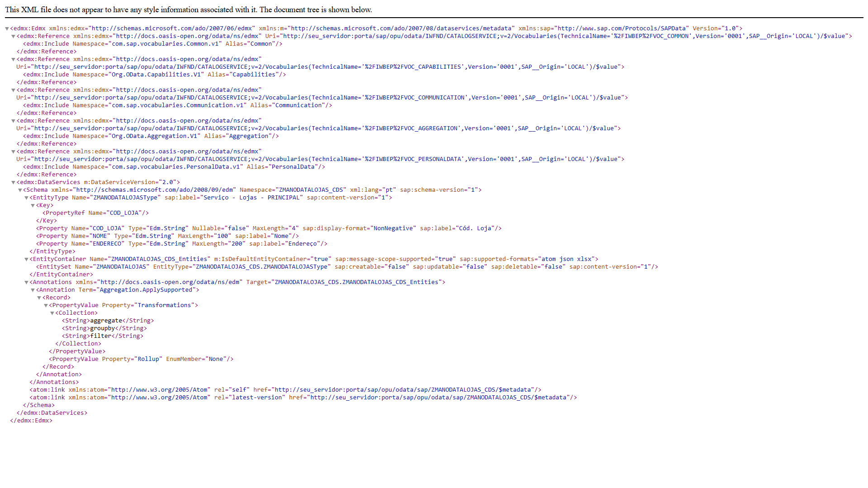Collapse the PropertyValue Transformations node

pyautogui.click(x=46, y=305)
